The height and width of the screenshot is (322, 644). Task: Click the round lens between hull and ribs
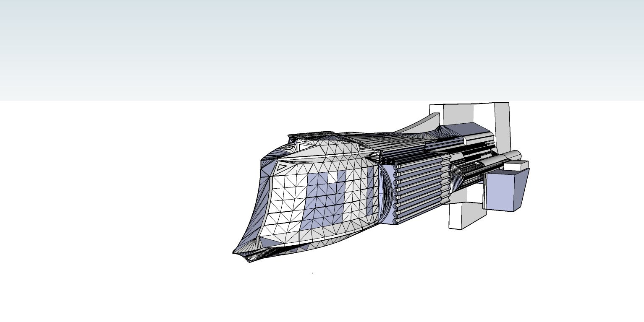point(381,193)
